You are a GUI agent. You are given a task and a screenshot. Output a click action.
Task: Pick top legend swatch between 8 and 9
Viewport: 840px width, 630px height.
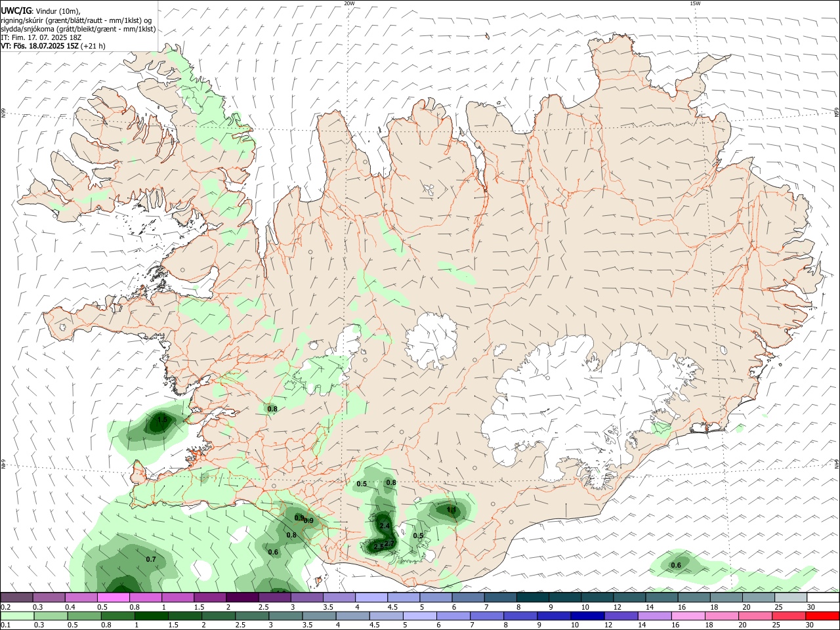click(533, 597)
